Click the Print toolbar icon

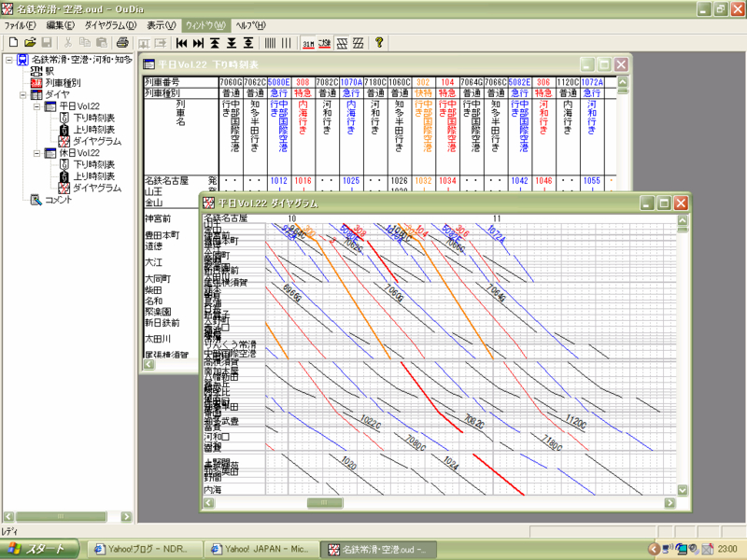(x=122, y=43)
